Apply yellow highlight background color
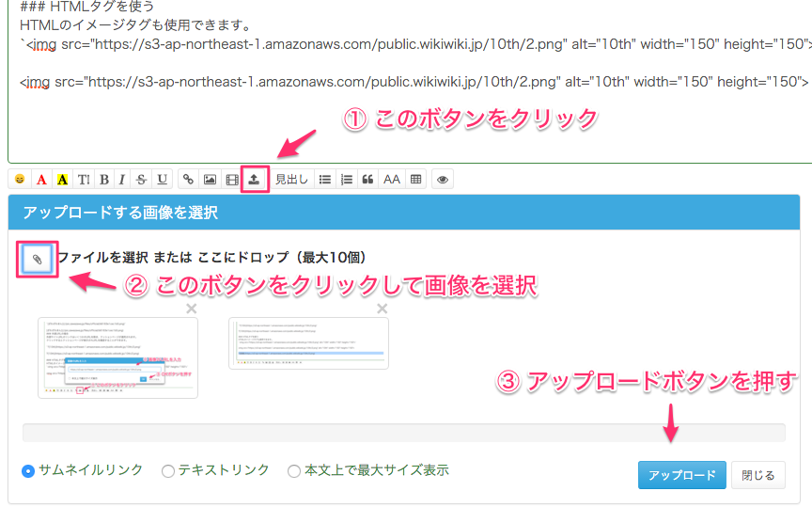 62,179
